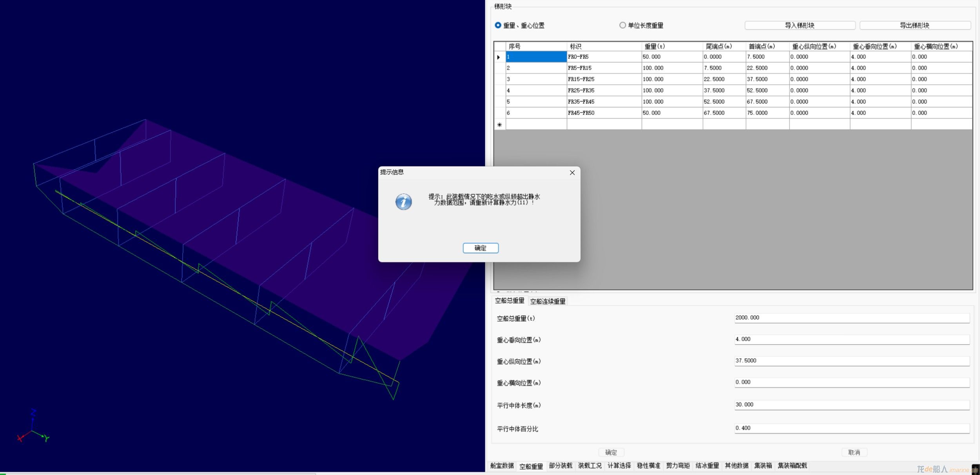Click the row 1 selector arrow
The height and width of the screenshot is (475, 980).
tap(499, 57)
